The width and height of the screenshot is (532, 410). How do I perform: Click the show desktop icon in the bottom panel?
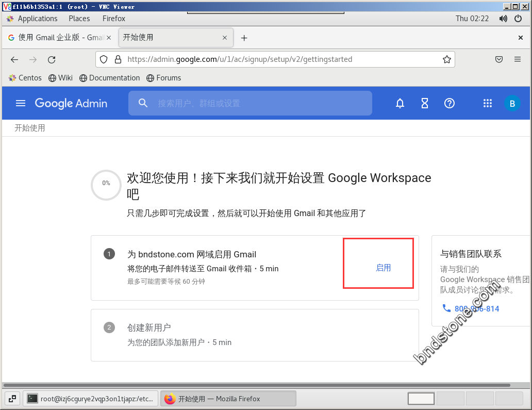(x=12, y=399)
